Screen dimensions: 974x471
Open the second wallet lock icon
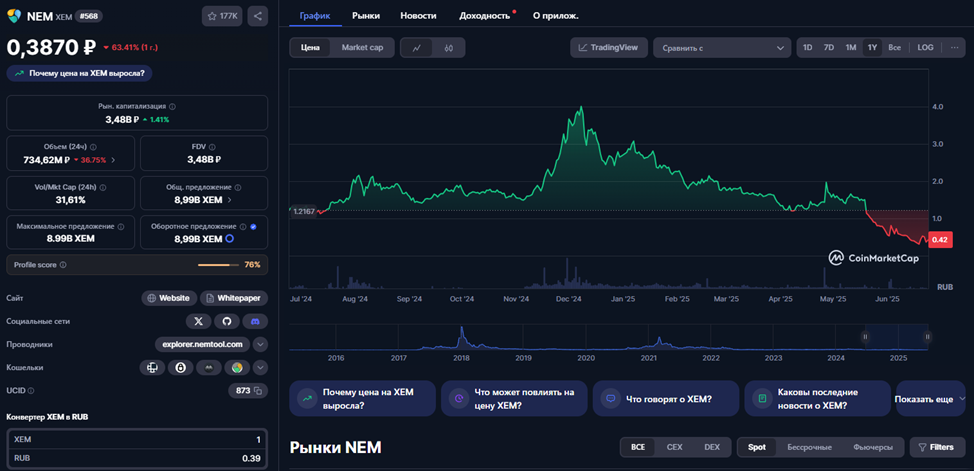(x=180, y=367)
